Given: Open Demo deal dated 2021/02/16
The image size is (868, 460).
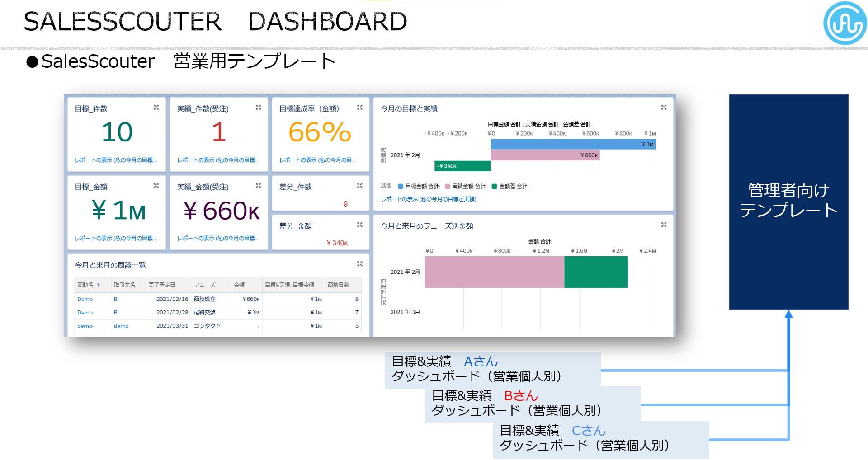Looking at the screenshot, I should [x=85, y=299].
